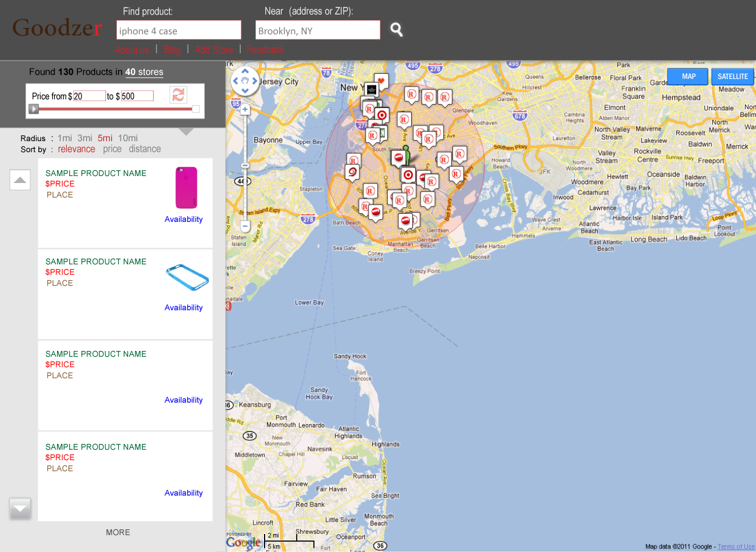Image resolution: width=756 pixels, height=552 pixels.
Task: Open the Blog link
Action: [172, 50]
